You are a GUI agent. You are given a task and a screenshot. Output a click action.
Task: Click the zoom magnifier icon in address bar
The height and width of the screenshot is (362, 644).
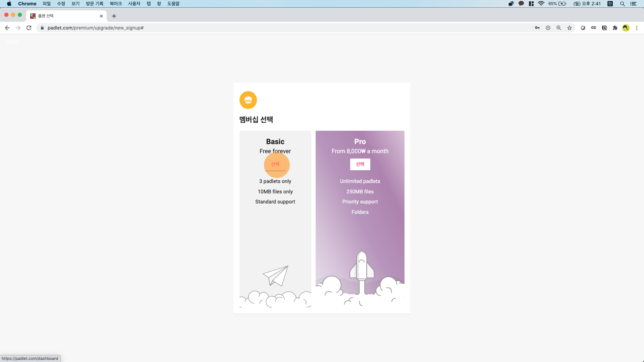559,28
